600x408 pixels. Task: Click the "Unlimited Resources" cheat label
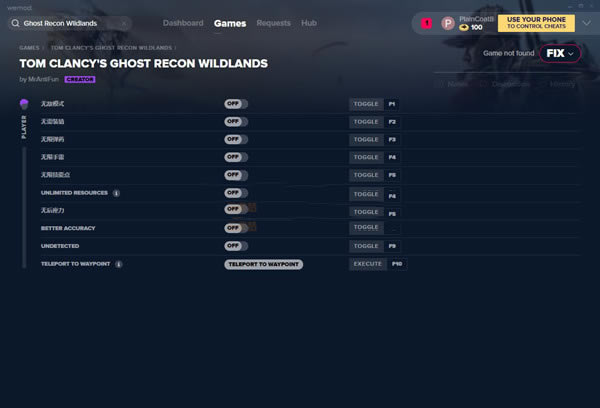(74, 193)
